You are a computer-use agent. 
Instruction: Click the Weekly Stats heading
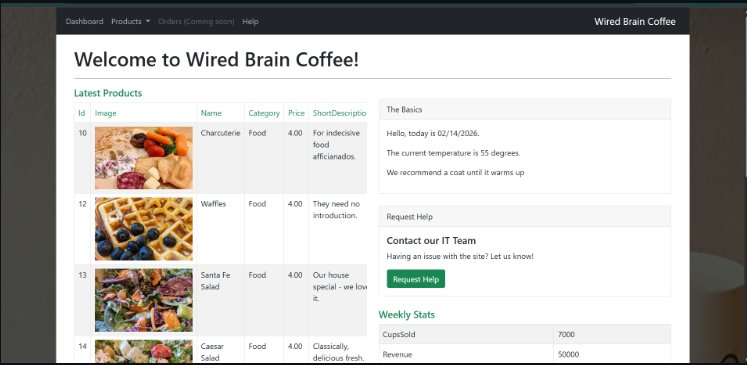407,314
